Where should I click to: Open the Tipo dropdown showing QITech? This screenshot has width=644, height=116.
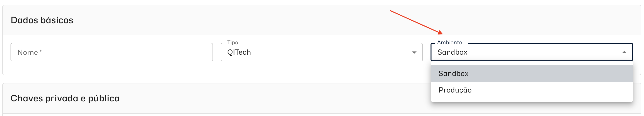coord(321,52)
